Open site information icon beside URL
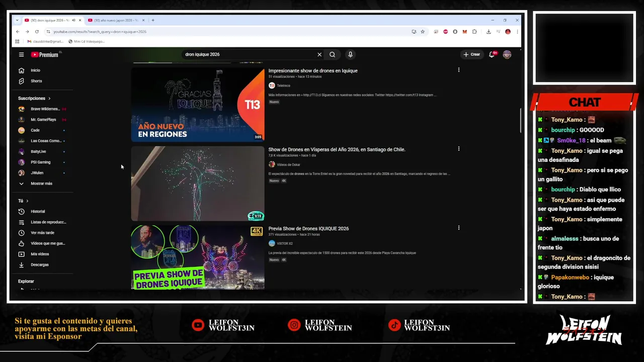The width and height of the screenshot is (644, 362). tap(48, 32)
